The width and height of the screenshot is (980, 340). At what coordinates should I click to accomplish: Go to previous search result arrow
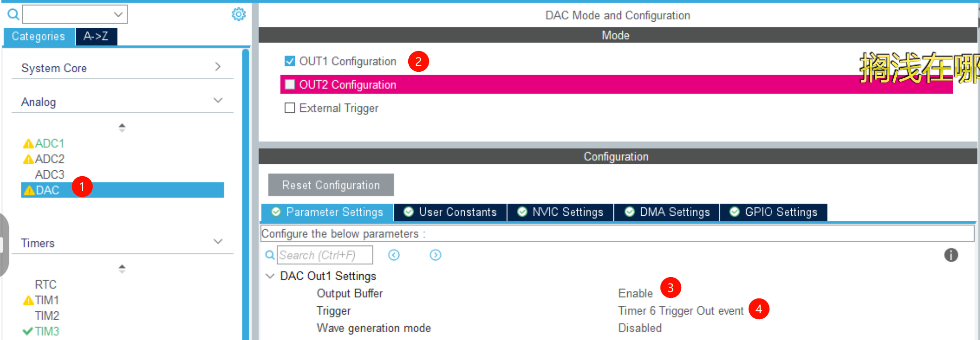[x=394, y=255]
